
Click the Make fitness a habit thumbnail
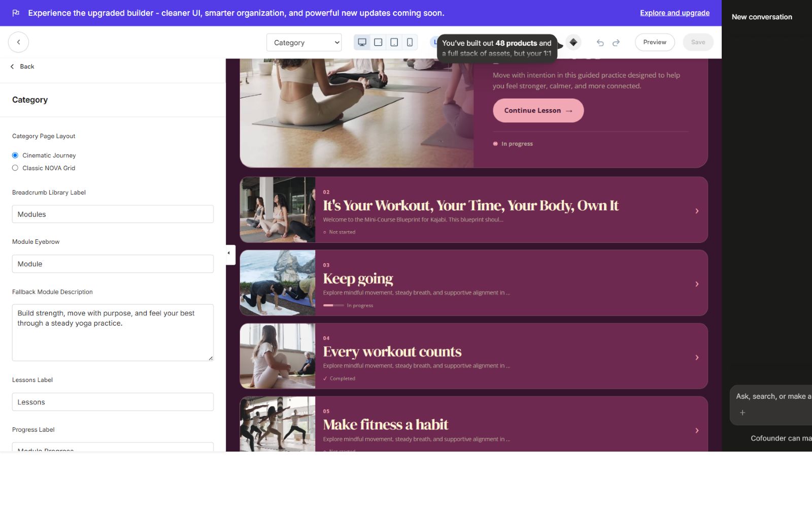point(278,424)
